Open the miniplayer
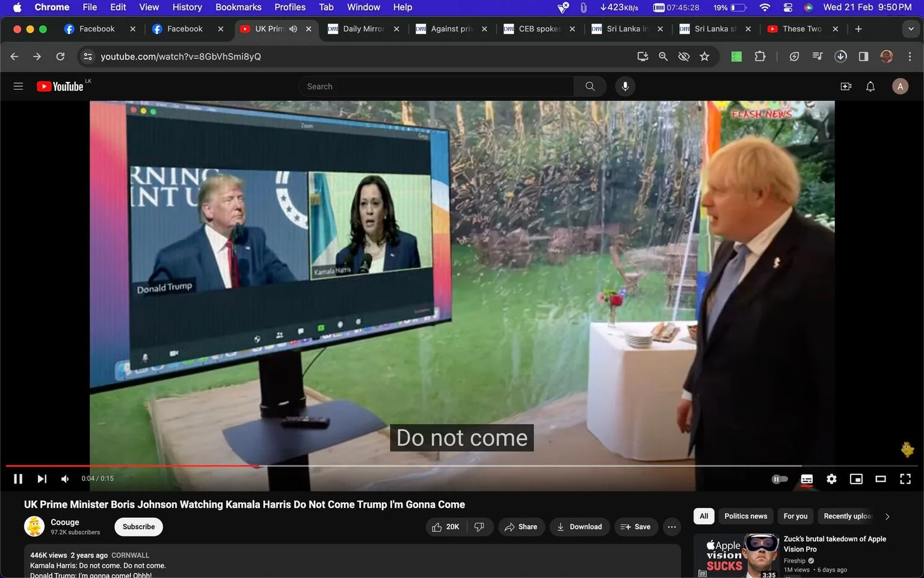Image resolution: width=924 pixels, height=578 pixels. (856, 479)
